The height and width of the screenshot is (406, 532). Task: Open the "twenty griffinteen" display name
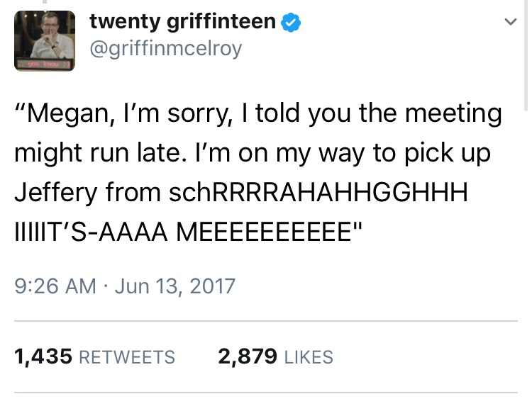click(x=182, y=22)
